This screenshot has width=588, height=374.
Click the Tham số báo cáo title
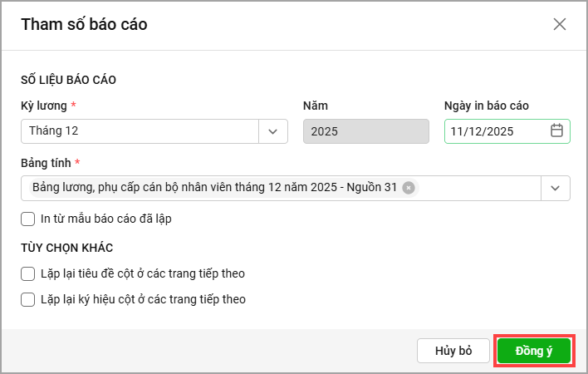(84, 24)
